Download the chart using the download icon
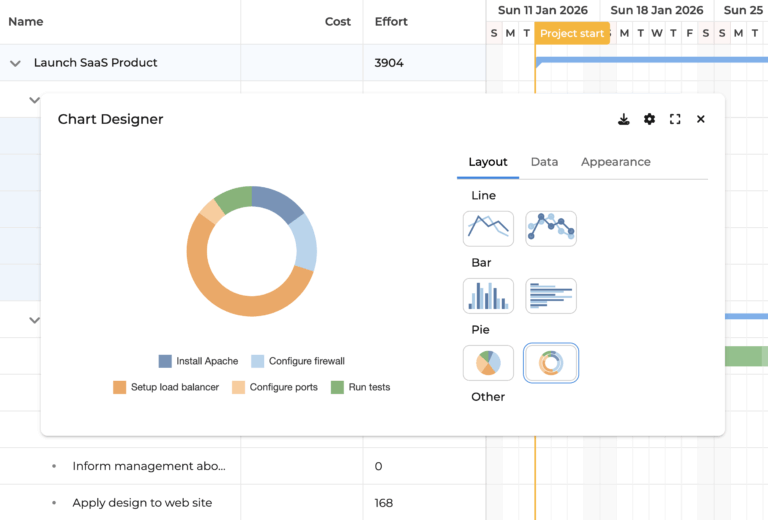768x520 pixels. [624, 119]
